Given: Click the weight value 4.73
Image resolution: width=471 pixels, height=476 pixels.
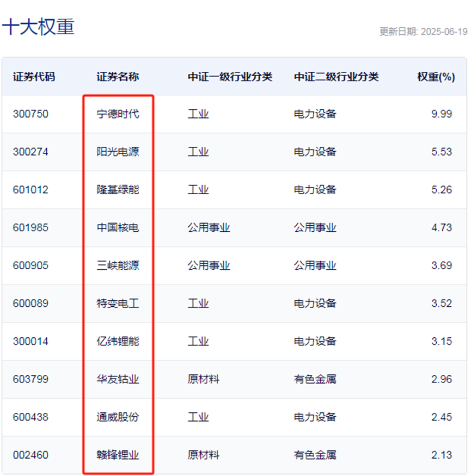Looking at the screenshot, I should 442,228.
